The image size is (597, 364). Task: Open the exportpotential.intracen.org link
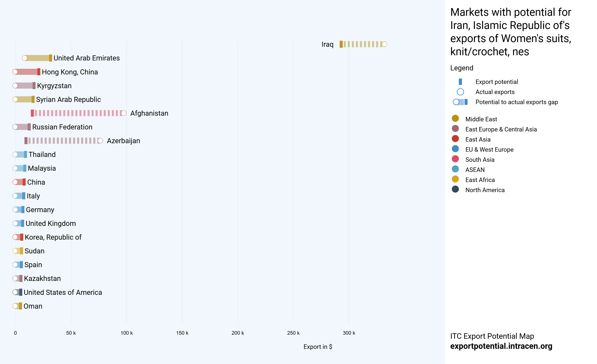[x=501, y=346]
